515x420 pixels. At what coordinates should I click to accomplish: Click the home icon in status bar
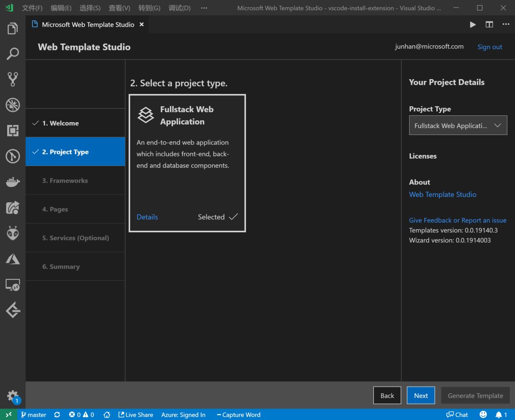(x=107, y=415)
